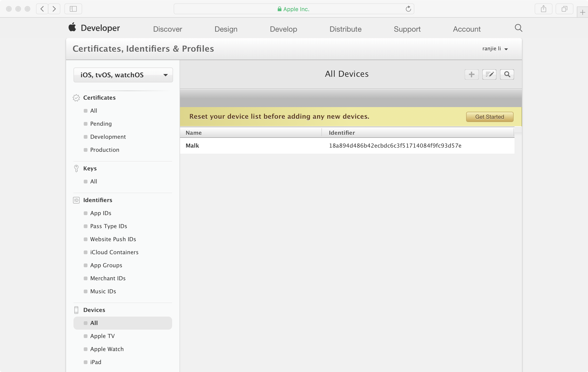Reload the page in Safari address bar

[x=408, y=9]
